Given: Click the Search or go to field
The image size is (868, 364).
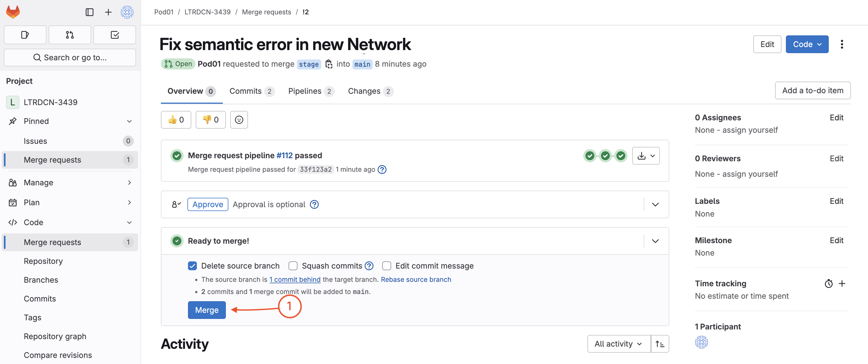Looking at the screenshot, I should [x=70, y=58].
